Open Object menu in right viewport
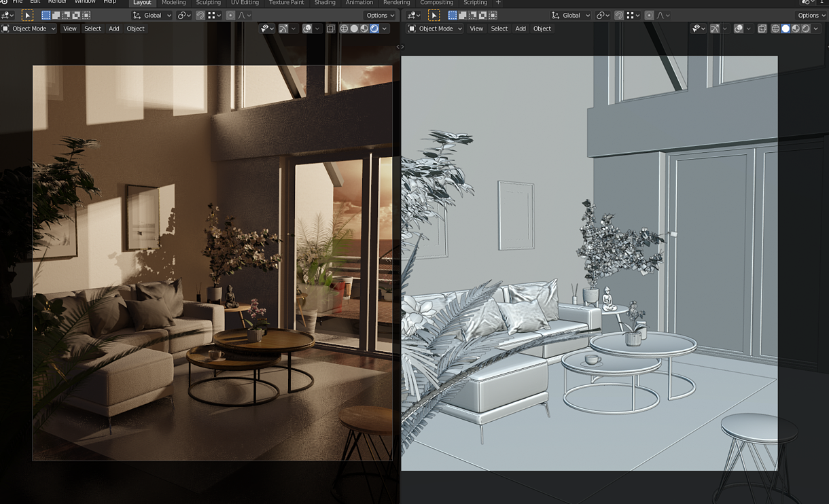The width and height of the screenshot is (829, 504). click(x=542, y=29)
